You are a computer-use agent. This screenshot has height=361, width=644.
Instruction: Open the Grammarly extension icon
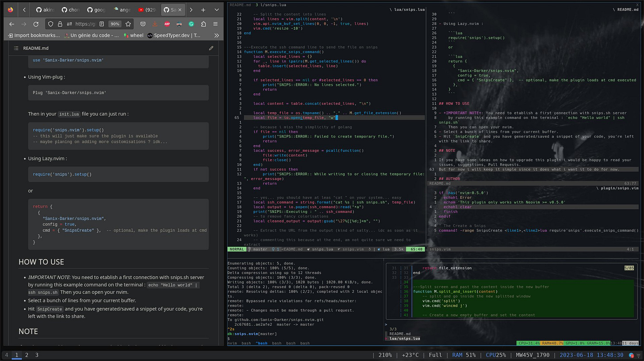coord(192,24)
